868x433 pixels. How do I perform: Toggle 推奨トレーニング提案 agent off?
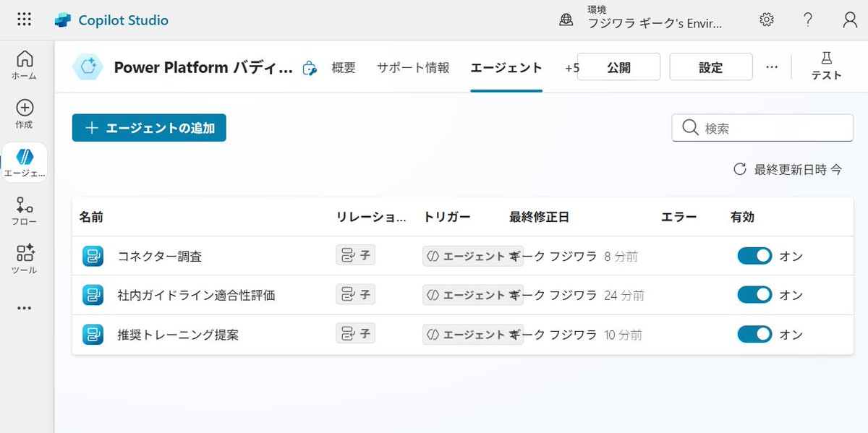(754, 334)
